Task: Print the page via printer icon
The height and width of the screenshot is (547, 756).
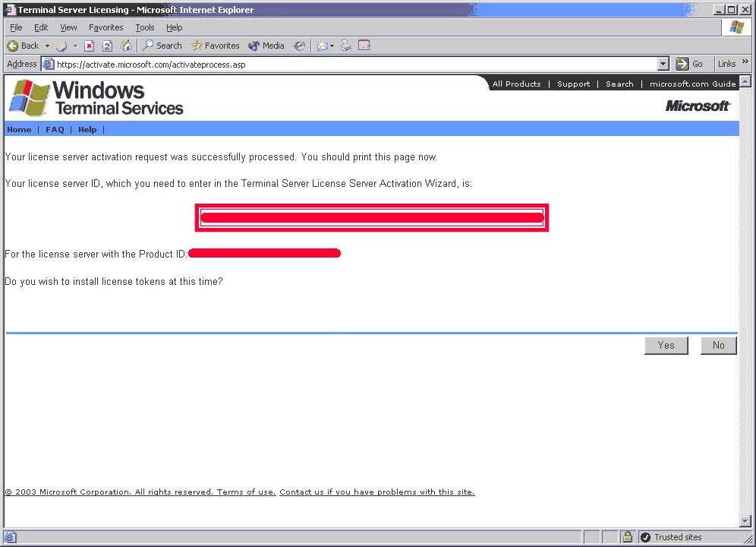Action: [x=345, y=46]
